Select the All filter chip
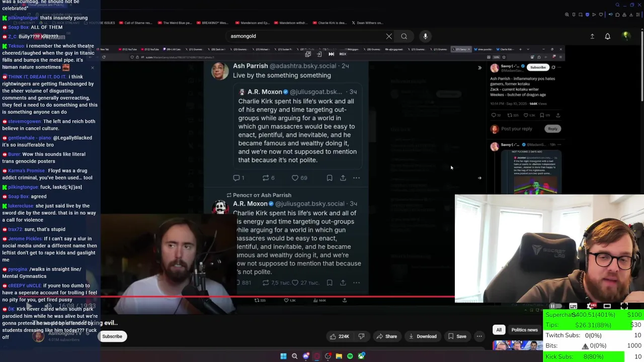Screen dimensions: 644x362 [499, 330]
